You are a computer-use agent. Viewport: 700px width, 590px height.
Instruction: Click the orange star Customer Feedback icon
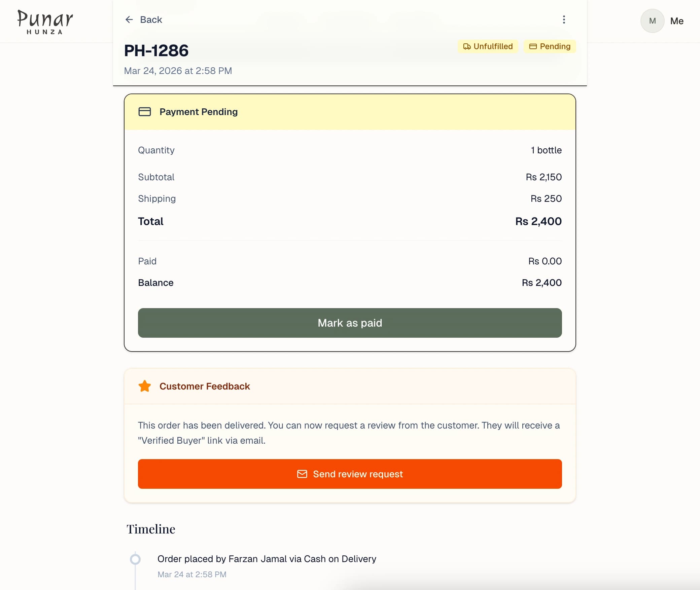pos(145,386)
